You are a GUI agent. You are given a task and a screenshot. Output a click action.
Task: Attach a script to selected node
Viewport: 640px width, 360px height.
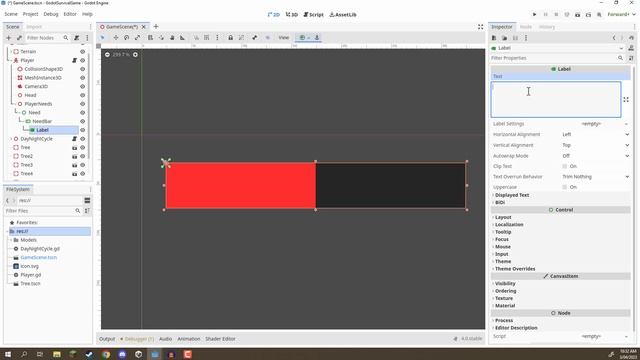pyautogui.click(x=76, y=38)
